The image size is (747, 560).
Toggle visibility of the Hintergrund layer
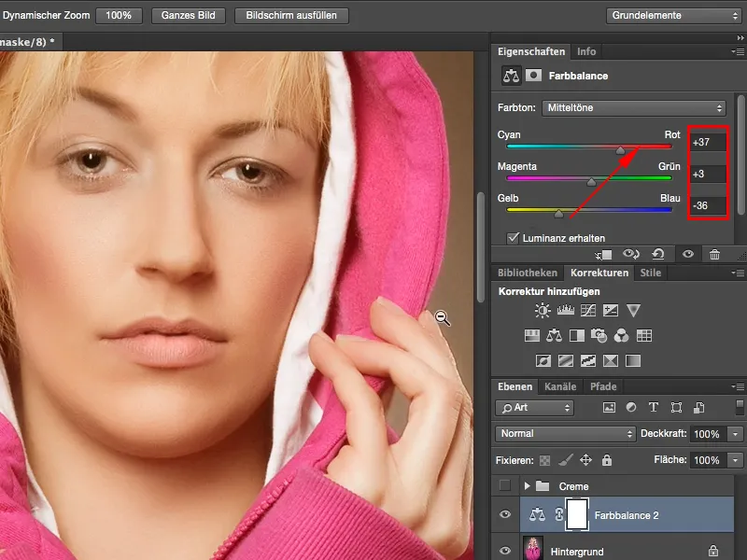[505, 551]
